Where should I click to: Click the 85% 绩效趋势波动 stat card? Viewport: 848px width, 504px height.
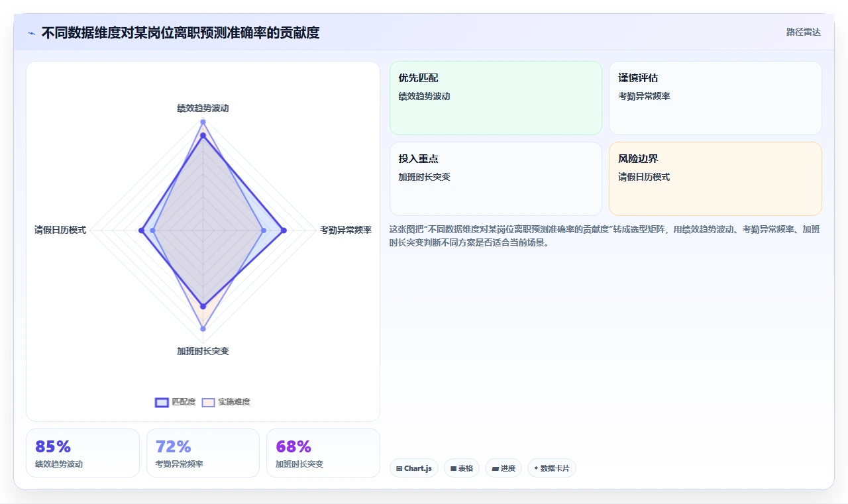click(x=83, y=453)
